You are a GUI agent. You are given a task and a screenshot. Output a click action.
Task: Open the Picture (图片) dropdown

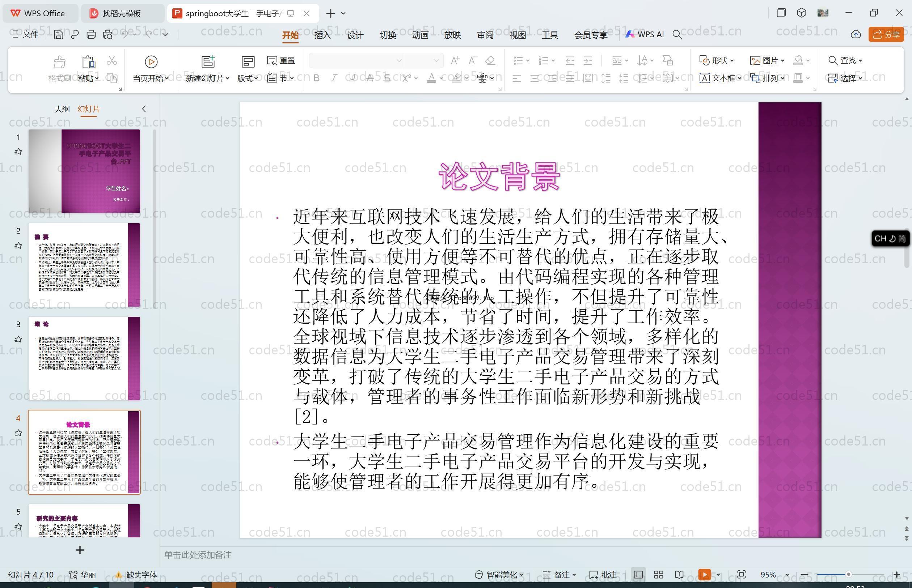pyautogui.click(x=767, y=60)
